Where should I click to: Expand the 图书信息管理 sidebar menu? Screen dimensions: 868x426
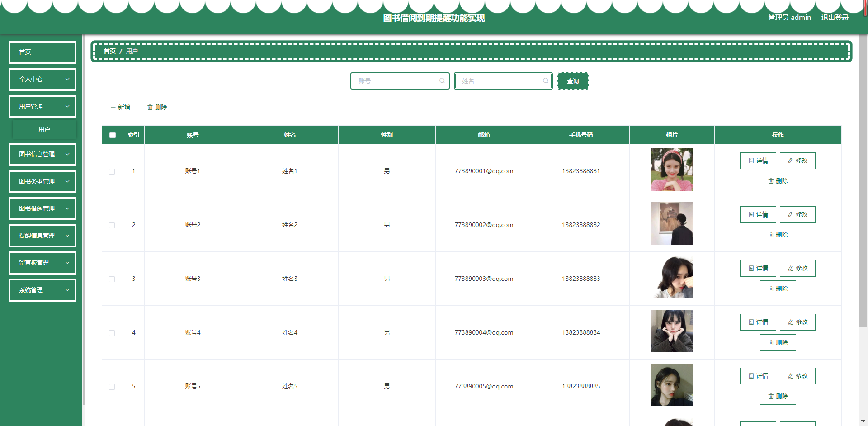42,154
